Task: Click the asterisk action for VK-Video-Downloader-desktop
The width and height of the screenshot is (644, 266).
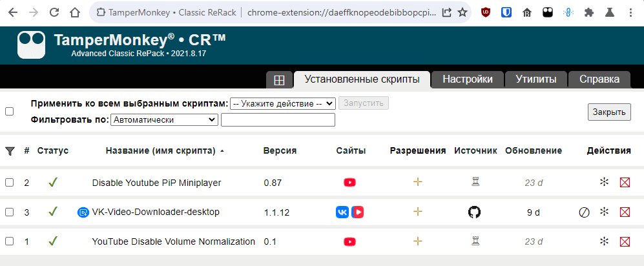Action: pos(604,212)
